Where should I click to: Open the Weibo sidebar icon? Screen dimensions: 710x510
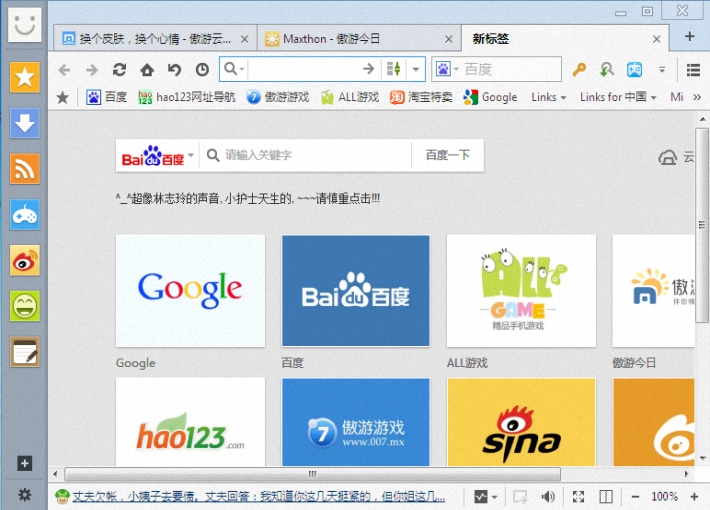pyautogui.click(x=24, y=260)
